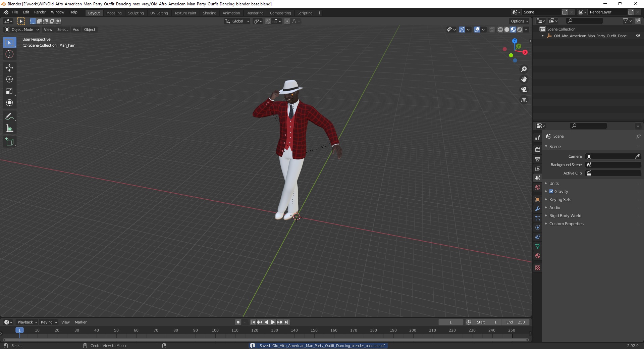Screen dimensions: 644x349
Task: Expand the Keying Sets panel
Action: point(560,199)
